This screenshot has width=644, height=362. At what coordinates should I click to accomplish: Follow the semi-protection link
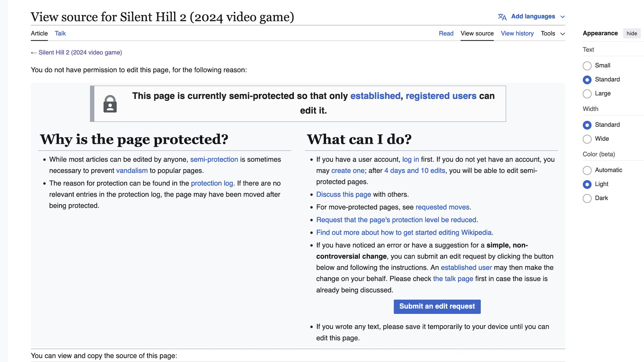click(x=214, y=160)
